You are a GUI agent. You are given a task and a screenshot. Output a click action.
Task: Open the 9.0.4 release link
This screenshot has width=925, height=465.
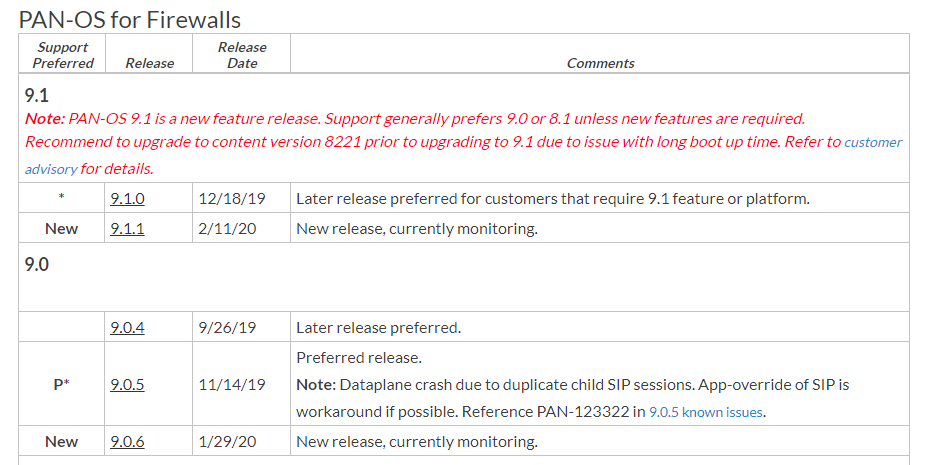coord(127,327)
